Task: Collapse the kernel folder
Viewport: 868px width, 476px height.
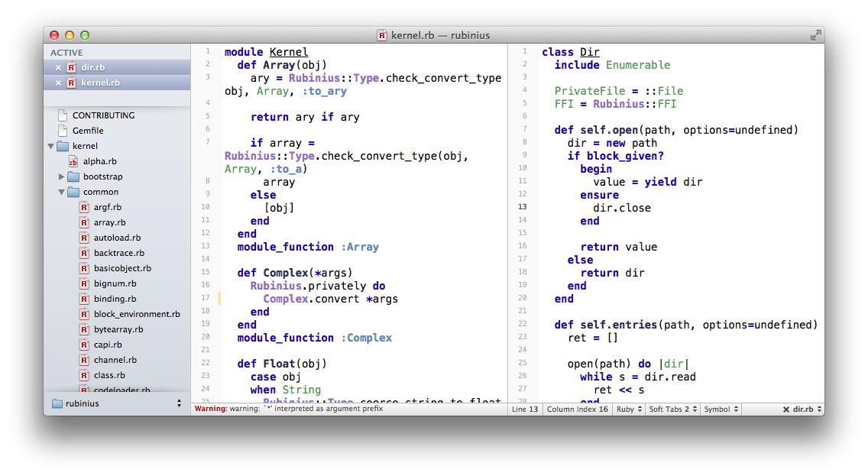Action: coord(51,146)
